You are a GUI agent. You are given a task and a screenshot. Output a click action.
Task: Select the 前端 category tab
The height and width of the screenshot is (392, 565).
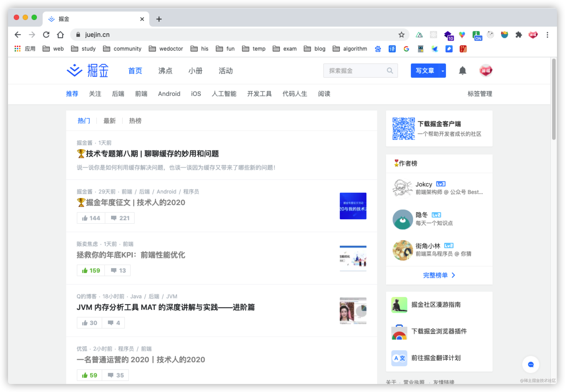(141, 94)
